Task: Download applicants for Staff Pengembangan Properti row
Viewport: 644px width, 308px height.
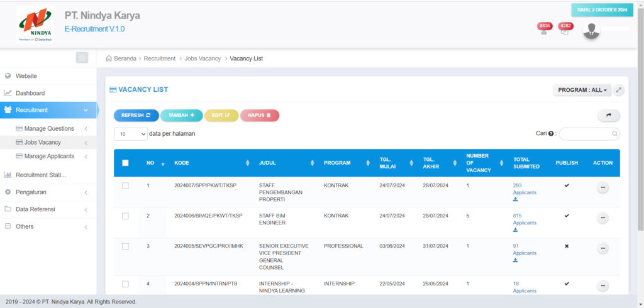Action: tap(516, 199)
